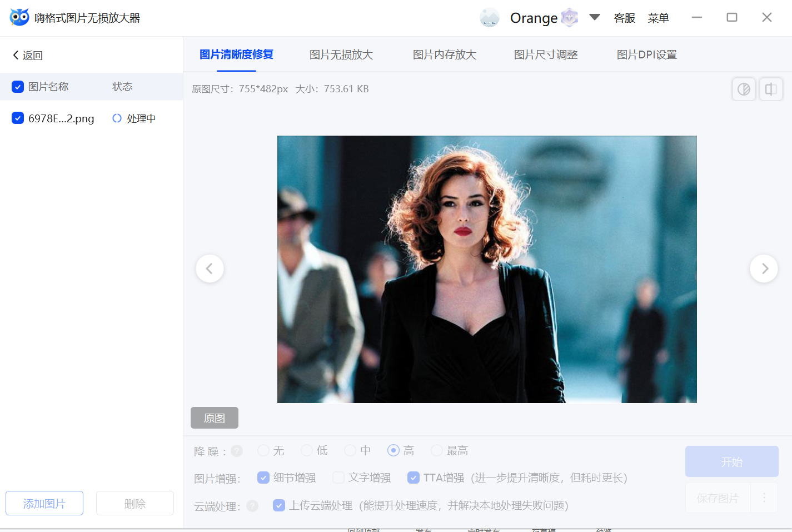Open 客服 customer service

click(x=624, y=18)
